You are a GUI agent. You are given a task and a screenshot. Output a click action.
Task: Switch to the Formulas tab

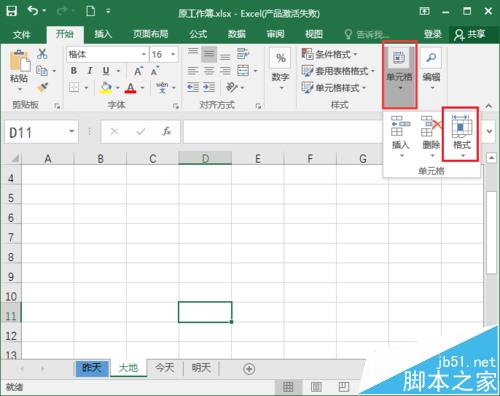point(198,34)
